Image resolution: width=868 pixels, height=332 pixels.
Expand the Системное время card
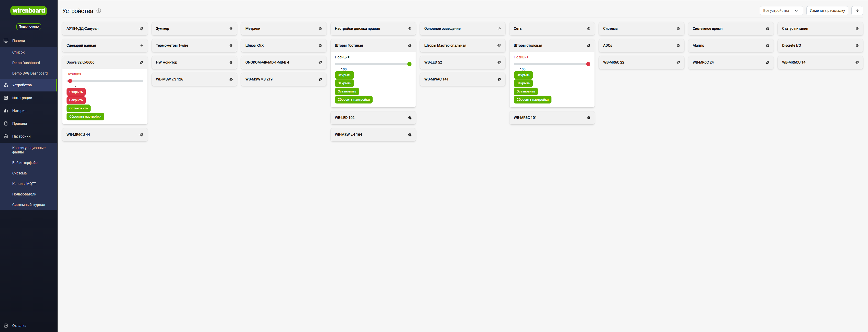[x=731, y=29]
